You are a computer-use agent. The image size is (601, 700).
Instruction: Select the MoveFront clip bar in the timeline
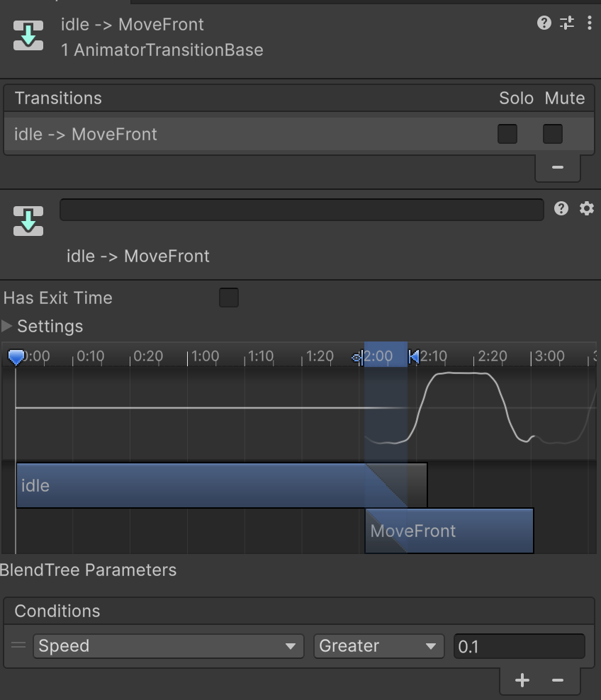coord(449,531)
